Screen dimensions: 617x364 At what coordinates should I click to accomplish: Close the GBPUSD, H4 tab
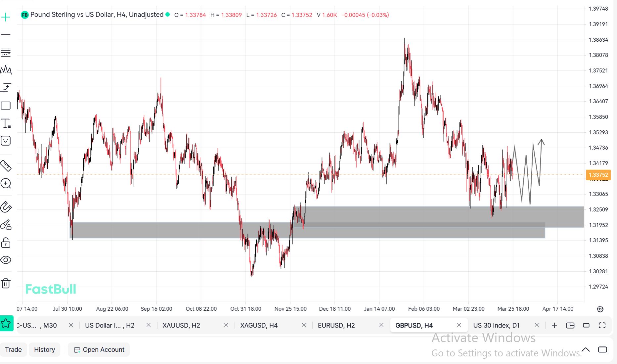tap(459, 325)
